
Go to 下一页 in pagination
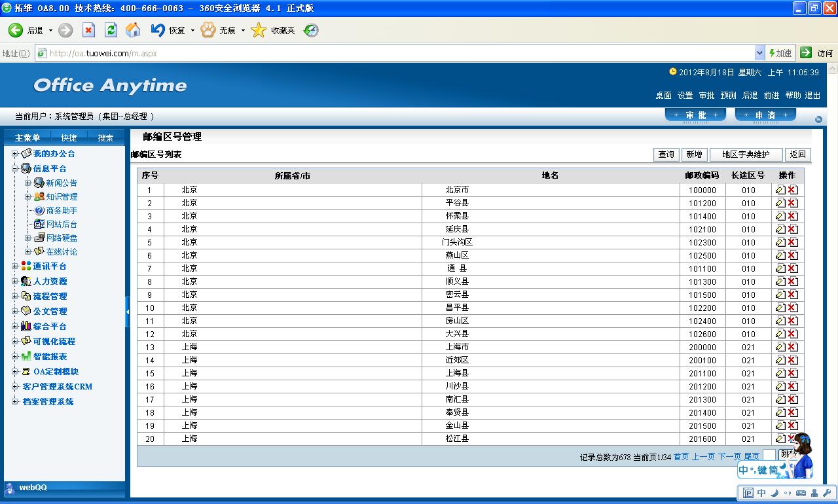point(729,457)
